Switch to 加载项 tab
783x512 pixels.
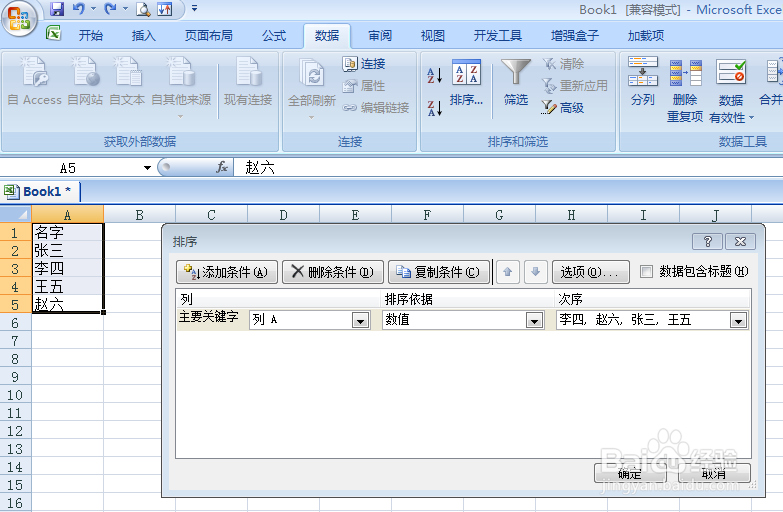click(x=646, y=35)
